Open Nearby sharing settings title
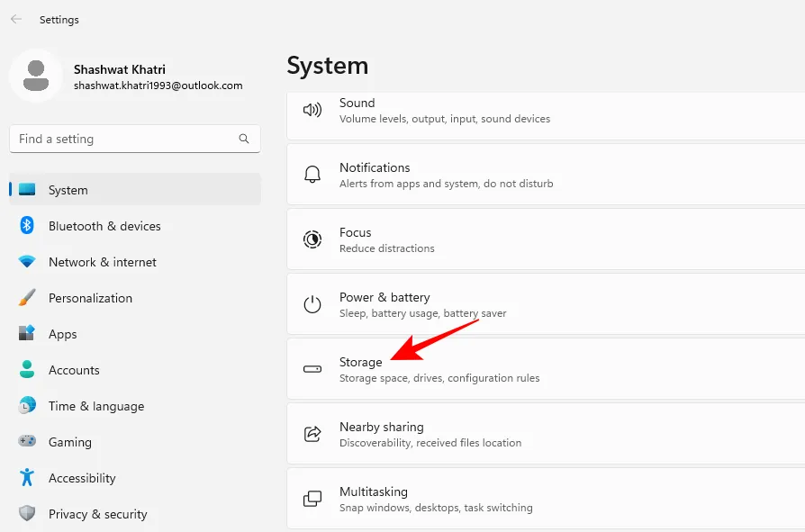 [382, 427]
